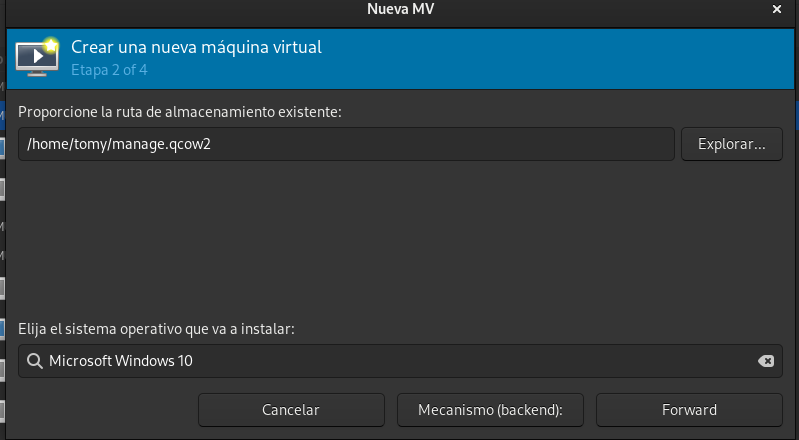Click the "Etapa 2 of 4" step label

click(109, 71)
